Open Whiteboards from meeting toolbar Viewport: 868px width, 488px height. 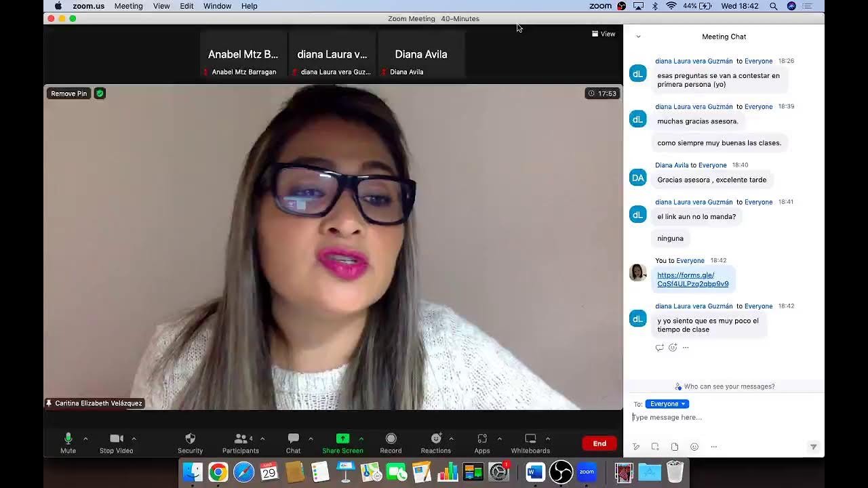click(530, 439)
